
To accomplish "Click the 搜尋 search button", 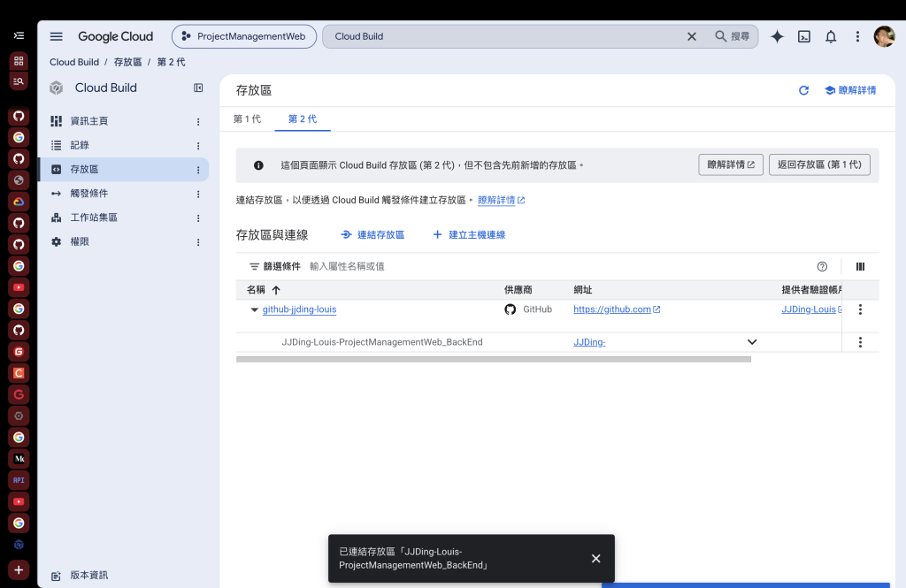I will pyautogui.click(x=732, y=36).
